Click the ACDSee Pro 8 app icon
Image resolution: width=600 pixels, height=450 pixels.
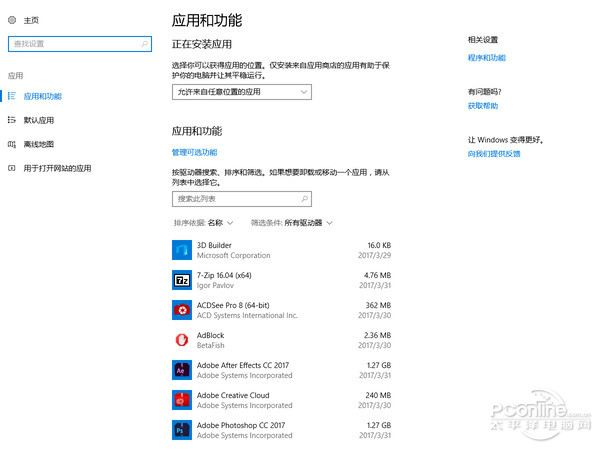click(182, 310)
